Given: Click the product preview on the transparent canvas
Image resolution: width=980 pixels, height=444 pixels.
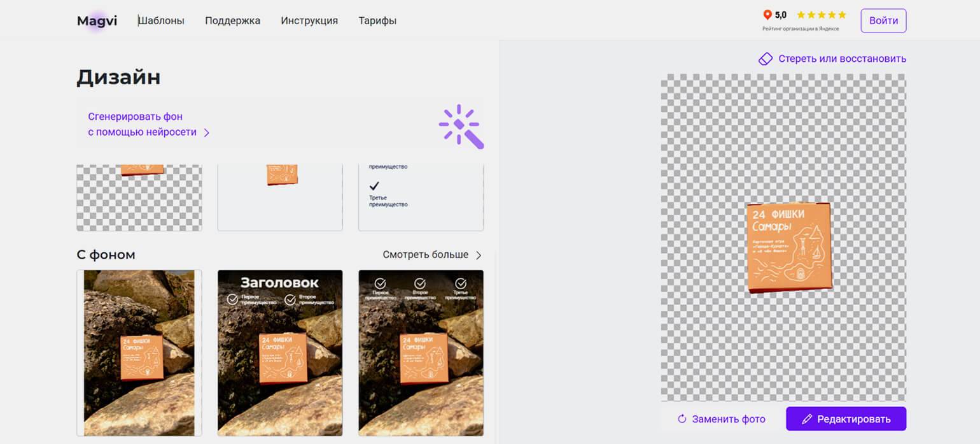Looking at the screenshot, I should coord(789,247).
